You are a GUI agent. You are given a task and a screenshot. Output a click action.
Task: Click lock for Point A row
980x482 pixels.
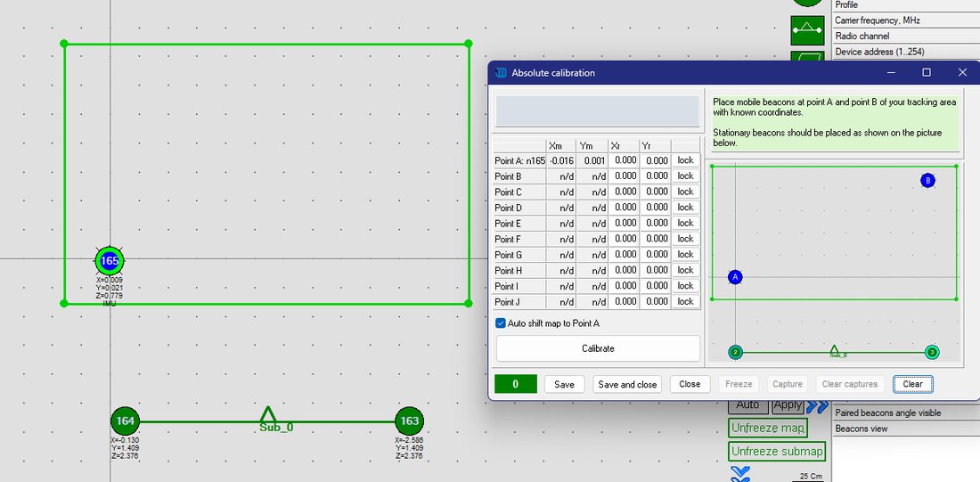point(686,160)
